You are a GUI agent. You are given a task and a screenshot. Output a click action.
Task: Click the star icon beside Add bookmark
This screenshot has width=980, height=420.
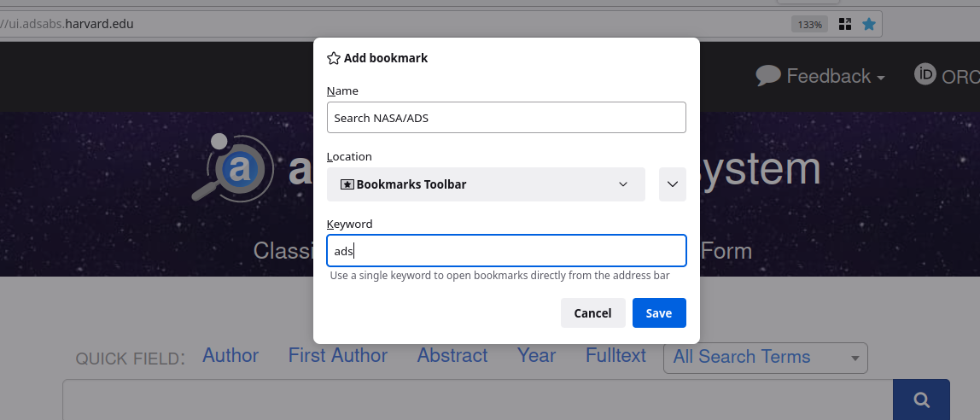tap(334, 58)
